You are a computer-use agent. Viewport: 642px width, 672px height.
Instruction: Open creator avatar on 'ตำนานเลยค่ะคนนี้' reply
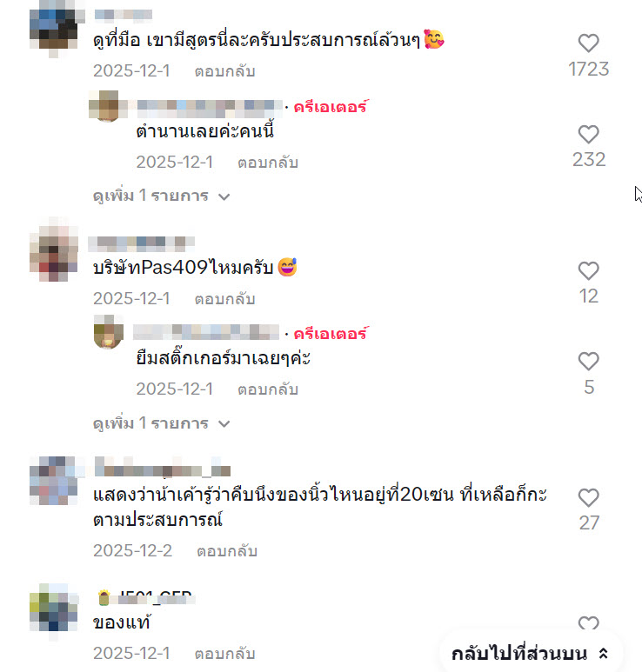pos(108,106)
